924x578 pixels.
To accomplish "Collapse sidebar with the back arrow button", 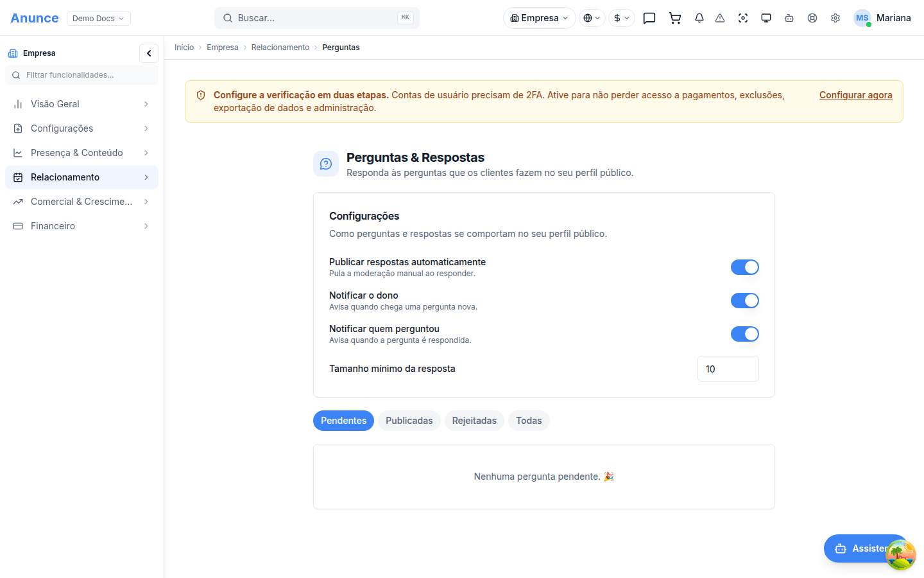I will tap(149, 53).
